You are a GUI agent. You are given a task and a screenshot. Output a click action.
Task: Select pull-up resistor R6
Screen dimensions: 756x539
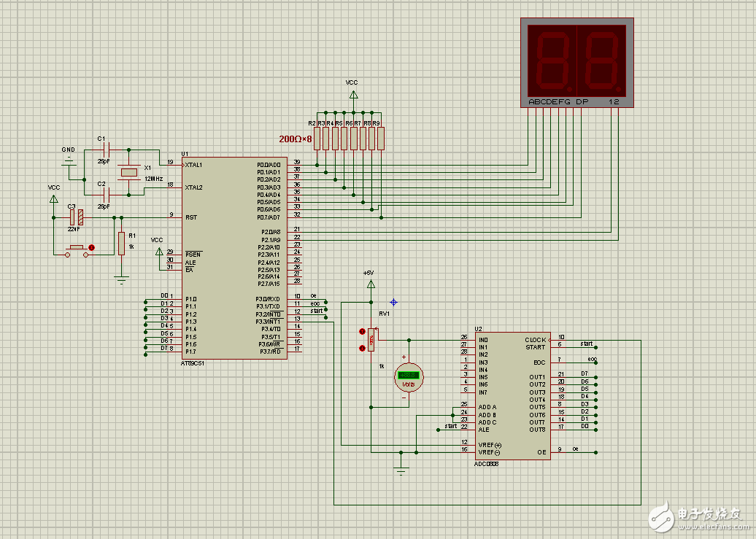coord(353,139)
